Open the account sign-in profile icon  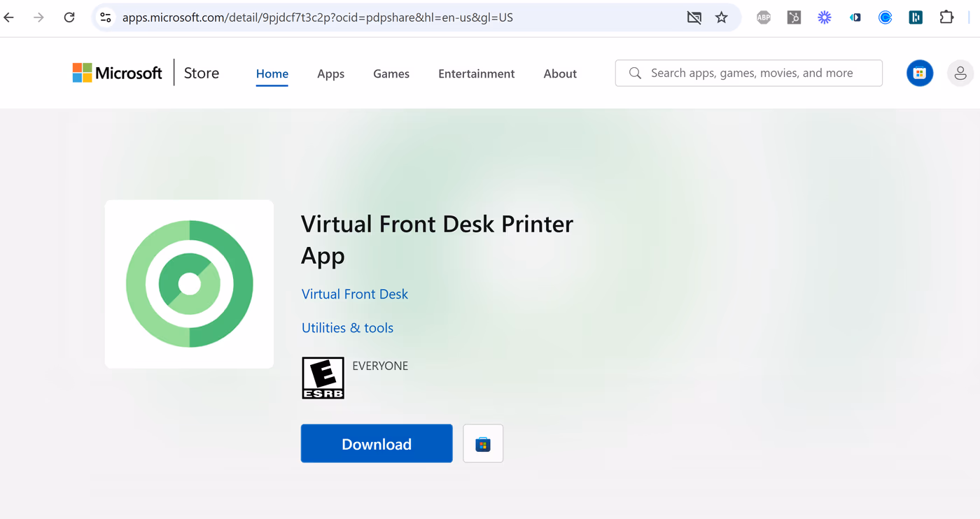[x=960, y=73]
